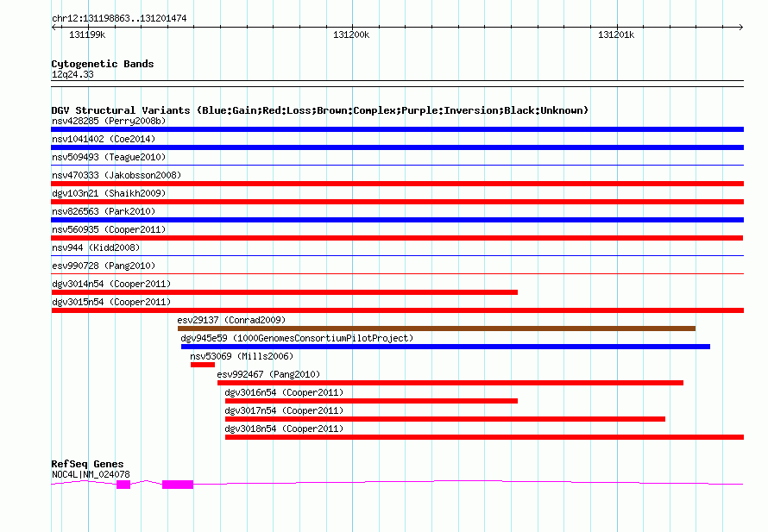
Task: Click the Cytogenetic Bands track title
Action: pyautogui.click(x=103, y=64)
